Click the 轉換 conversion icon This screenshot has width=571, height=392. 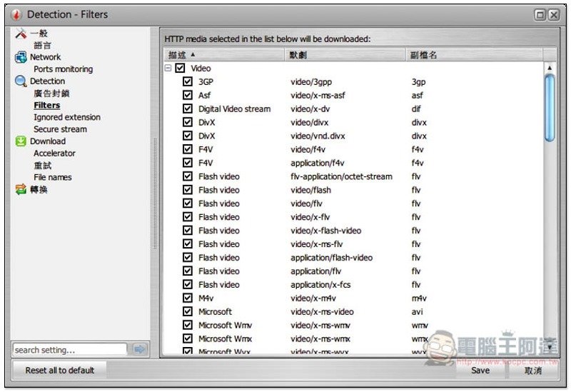(x=21, y=189)
